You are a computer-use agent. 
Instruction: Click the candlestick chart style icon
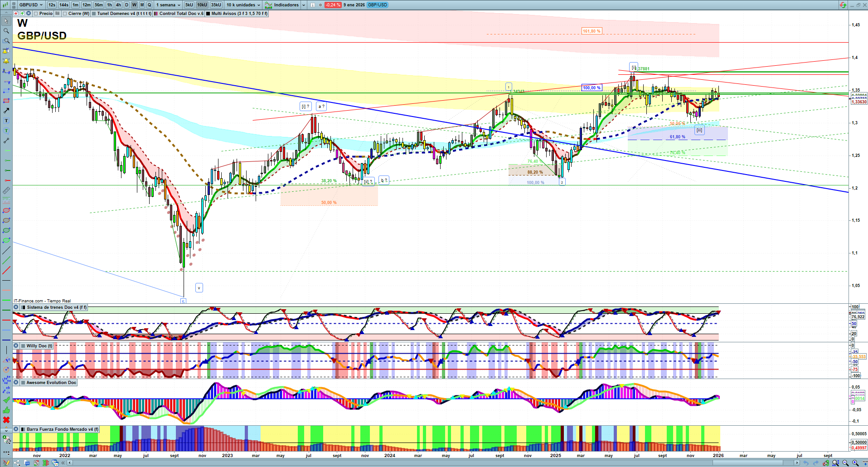click(6, 5)
